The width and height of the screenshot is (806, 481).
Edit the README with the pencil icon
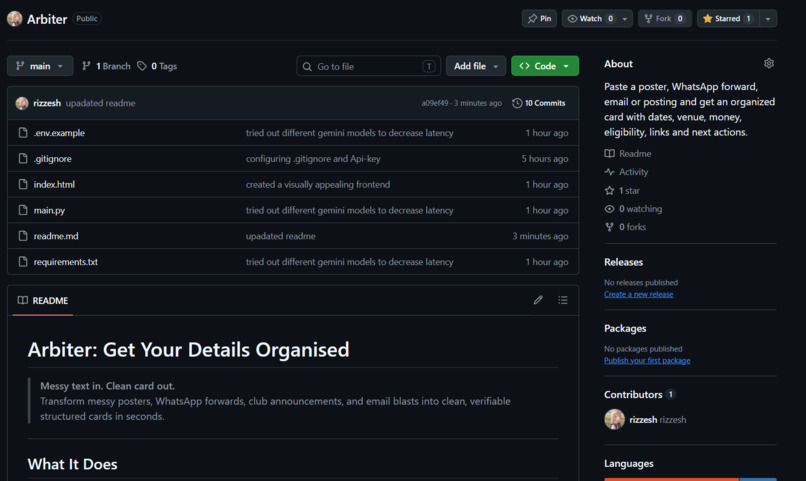[x=538, y=300]
